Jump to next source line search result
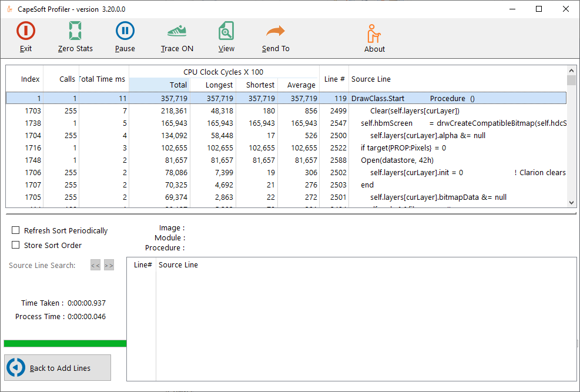 pyautogui.click(x=109, y=266)
